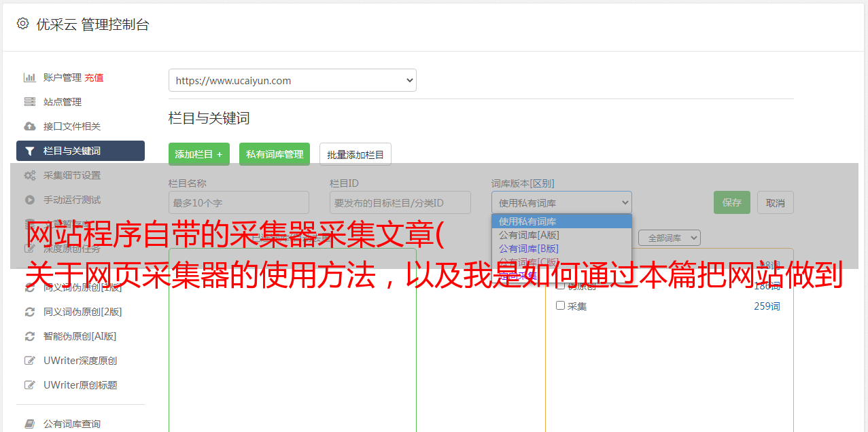Open the site URL dropdown https://www.ucaiyun.com
The image size is (868, 432).
[292, 80]
